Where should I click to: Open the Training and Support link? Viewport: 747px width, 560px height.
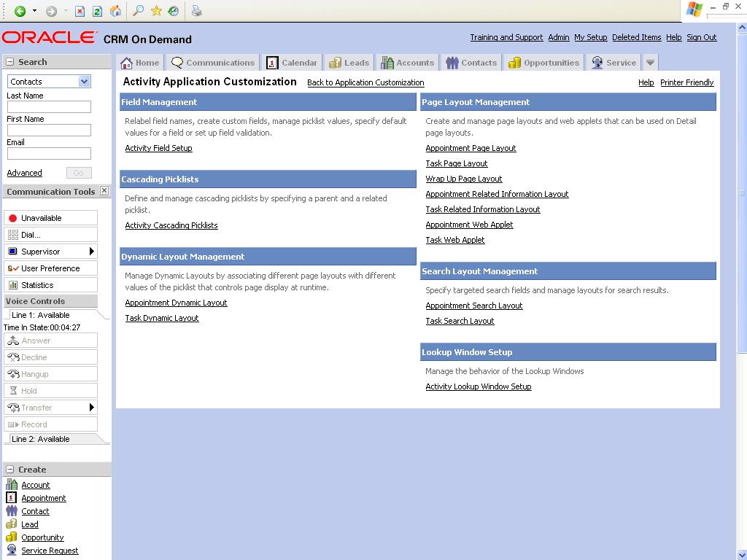[506, 37]
